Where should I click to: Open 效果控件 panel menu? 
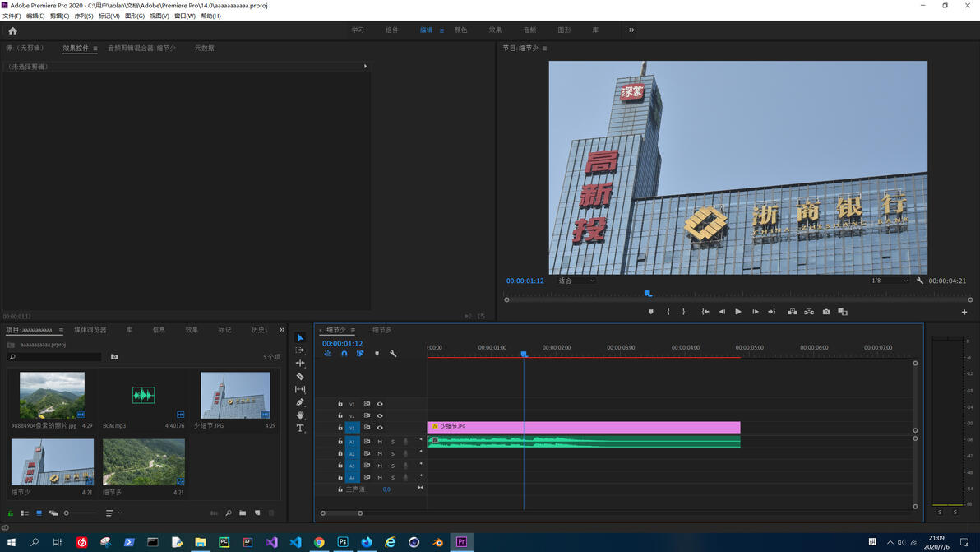click(x=95, y=49)
